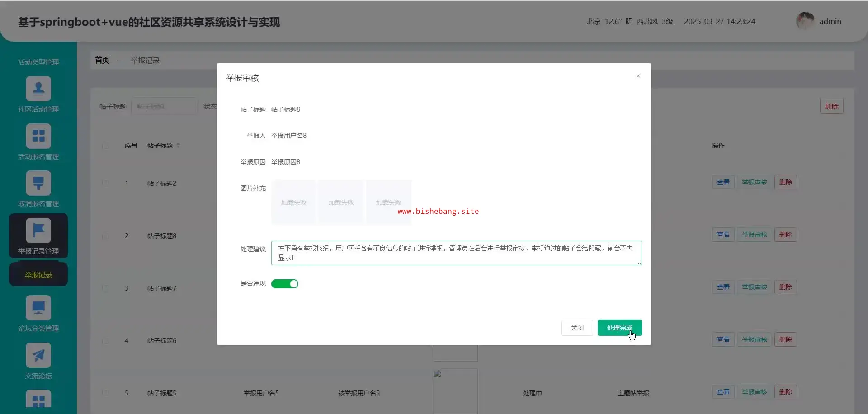Select 活动类型管理 in the sidebar menu
Image resolution: width=868 pixels, height=414 pixels.
click(x=38, y=62)
